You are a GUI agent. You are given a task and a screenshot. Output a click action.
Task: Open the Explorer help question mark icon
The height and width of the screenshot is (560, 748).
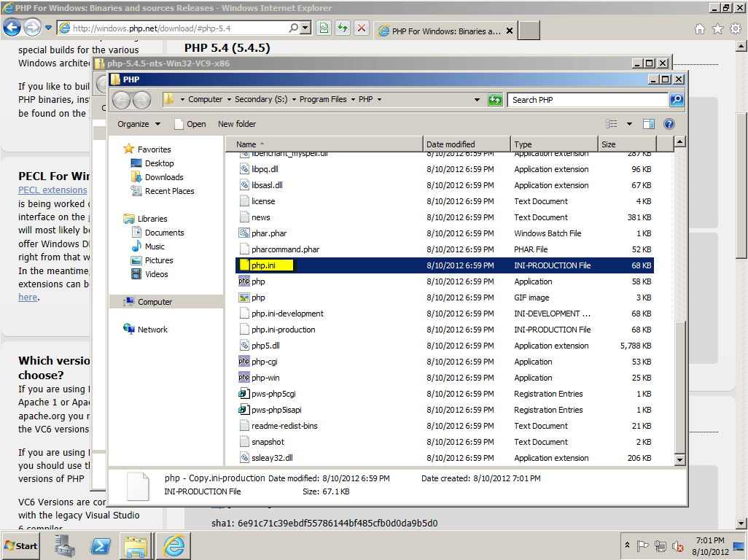tap(669, 124)
